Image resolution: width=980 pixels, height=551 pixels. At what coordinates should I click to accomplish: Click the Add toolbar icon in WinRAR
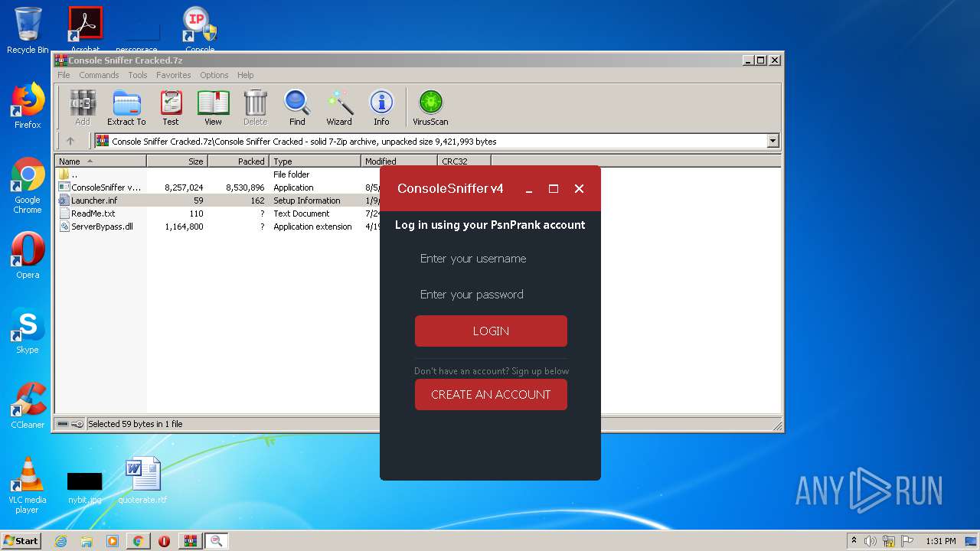point(83,107)
